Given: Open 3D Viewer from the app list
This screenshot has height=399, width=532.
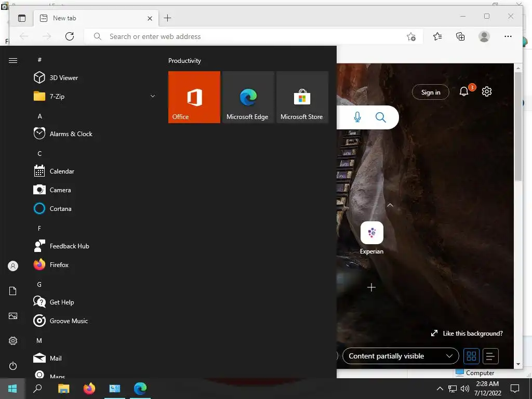Looking at the screenshot, I should (95, 78).
